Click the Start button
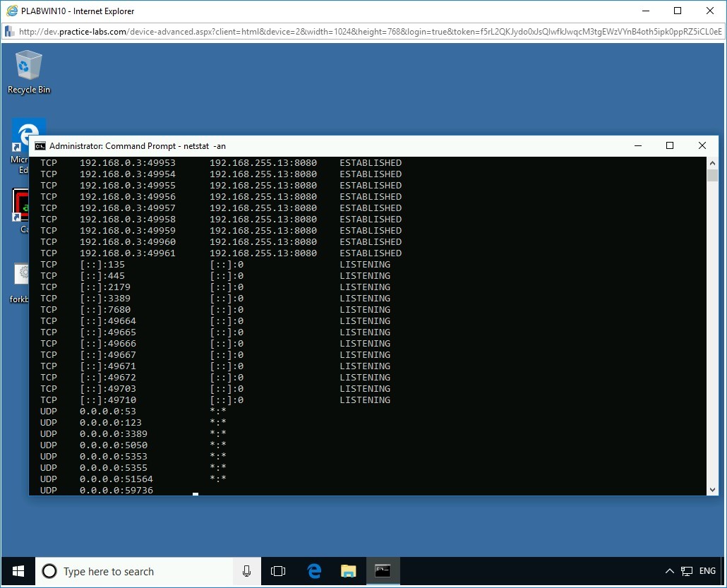Screen dimensions: 727x588 pyautogui.click(x=16, y=570)
